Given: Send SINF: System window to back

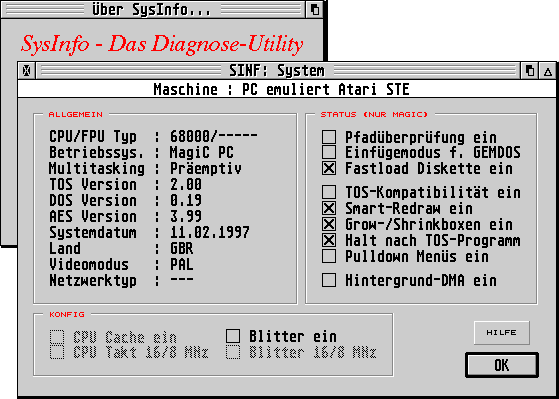Looking at the screenshot, I should coord(530,71).
